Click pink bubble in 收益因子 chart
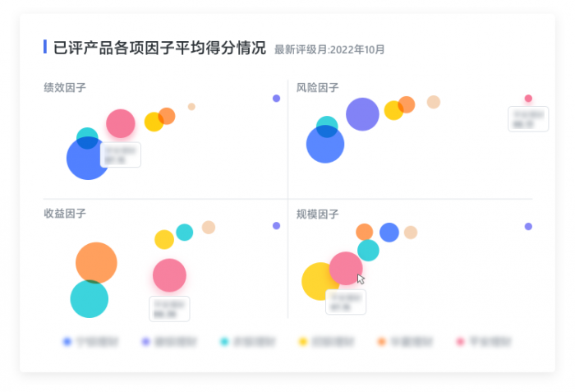The image size is (575, 392). pos(169,275)
